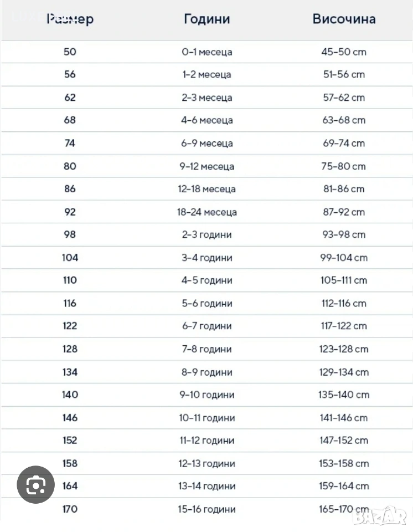Select the 2-3 години age cell
This screenshot has width=413, height=532.
point(206,234)
